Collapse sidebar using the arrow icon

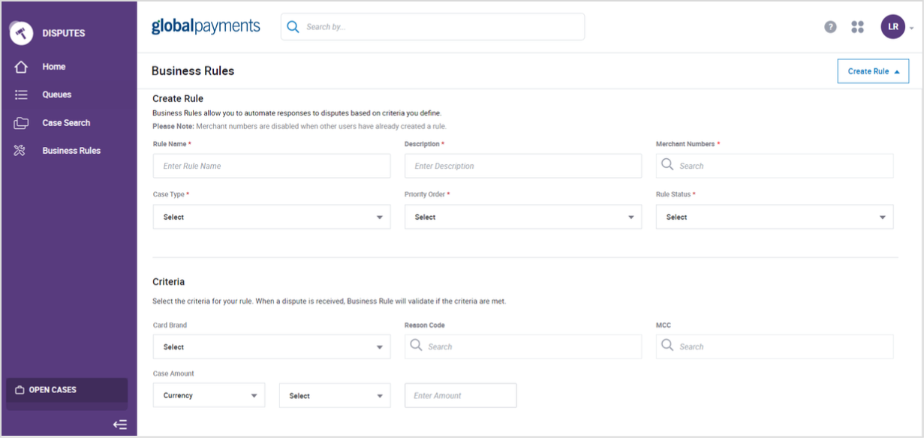tap(120, 425)
